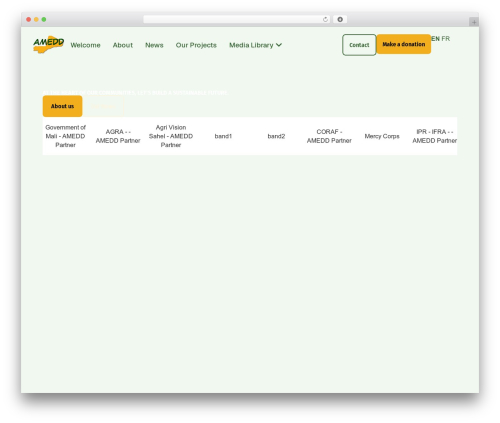
Task: Click the Contact button
Action: click(359, 45)
